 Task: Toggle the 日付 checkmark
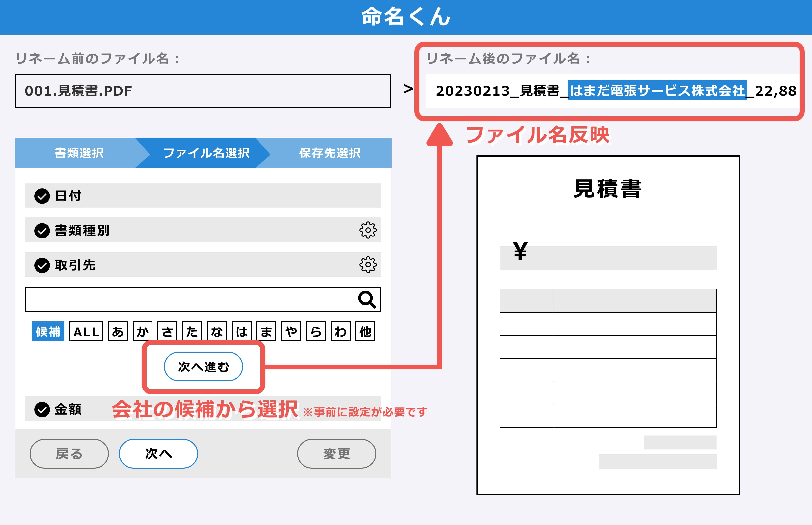tap(42, 196)
